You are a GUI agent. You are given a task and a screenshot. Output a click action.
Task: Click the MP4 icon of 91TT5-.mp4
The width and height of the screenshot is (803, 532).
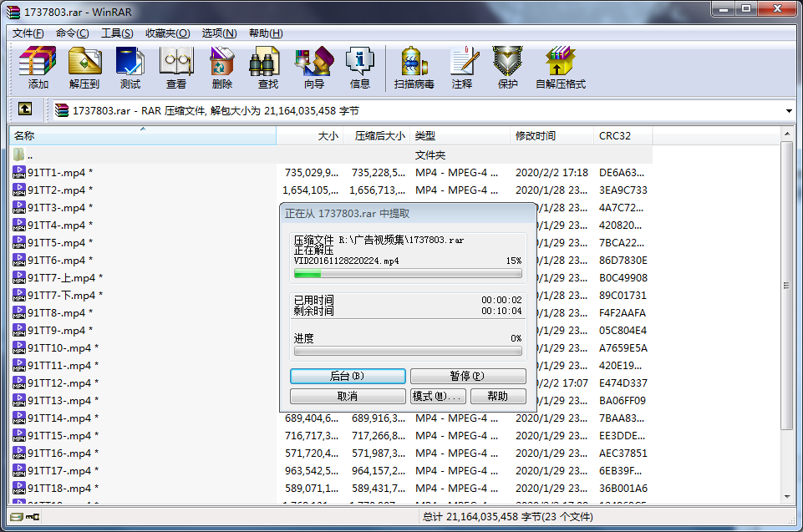pyautogui.click(x=19, y=243)
